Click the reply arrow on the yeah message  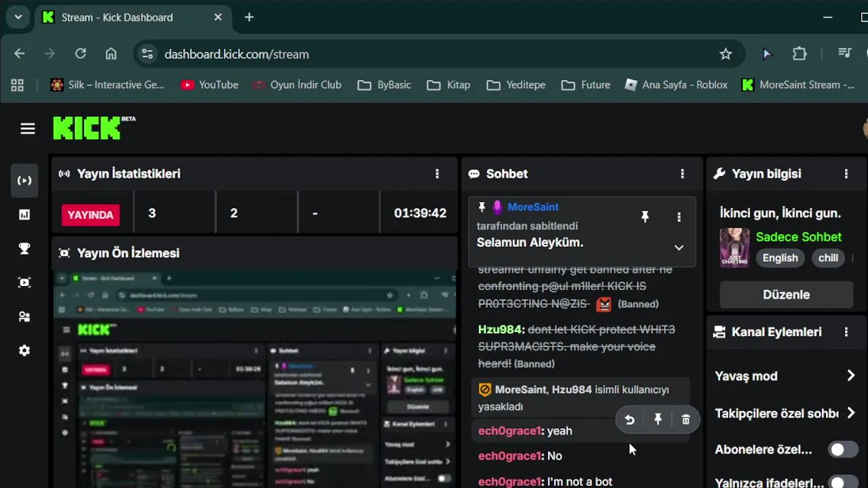[629, 420]
